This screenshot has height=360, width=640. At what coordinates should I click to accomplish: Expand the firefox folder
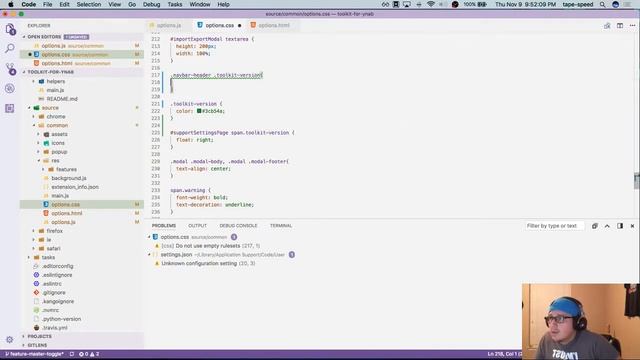pyautogui.click(x=54, y=231)
